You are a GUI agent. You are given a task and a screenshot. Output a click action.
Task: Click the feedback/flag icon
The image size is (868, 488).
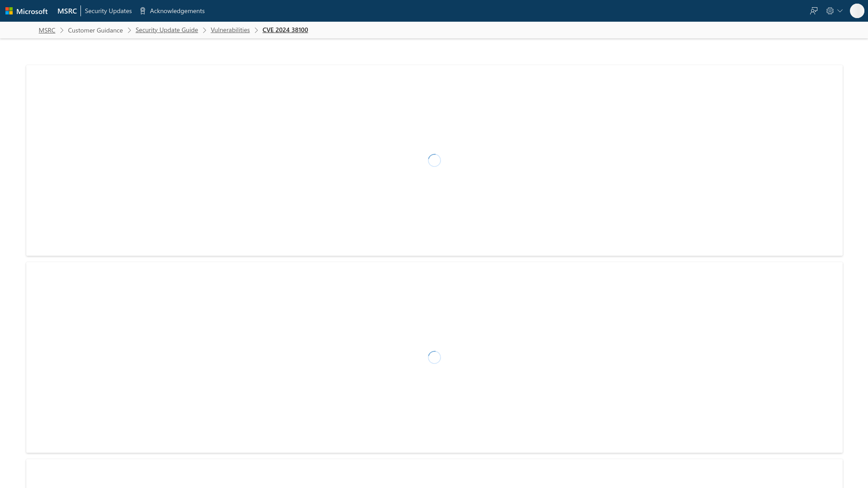click(814, 11)
